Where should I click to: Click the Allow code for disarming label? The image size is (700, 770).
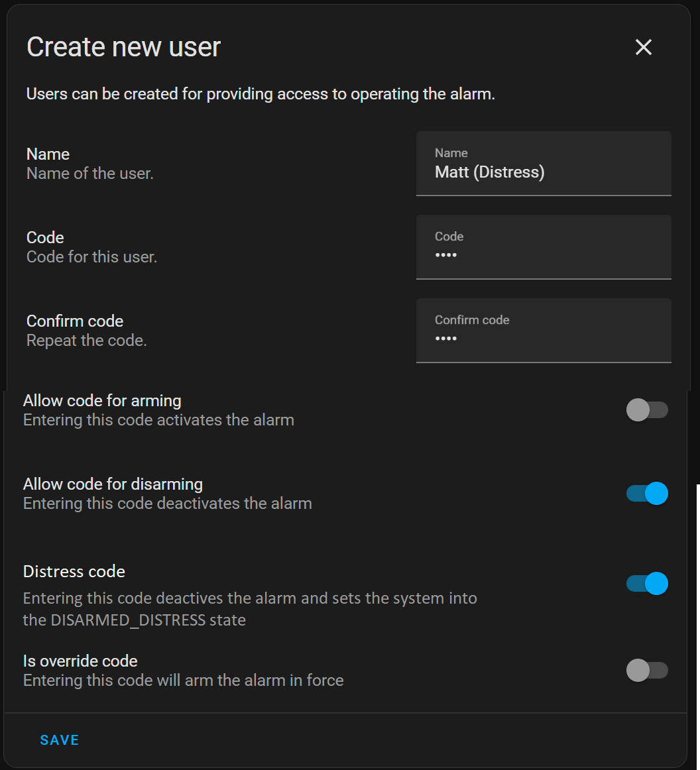point(113,484)
